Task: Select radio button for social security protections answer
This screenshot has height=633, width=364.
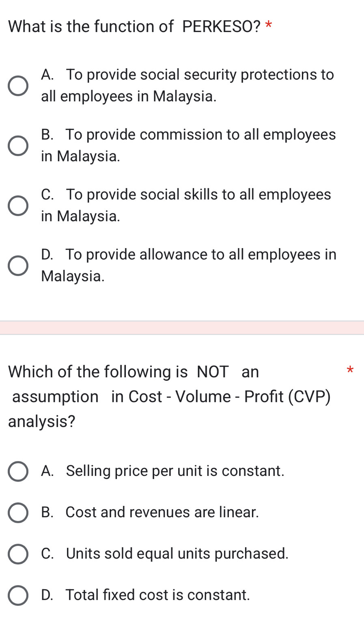Action: click(x=18, y=86)
